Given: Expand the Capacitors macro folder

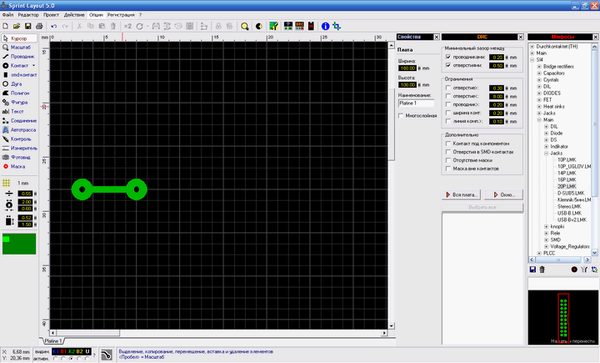Looking at the screenshot, I should 539,73.
